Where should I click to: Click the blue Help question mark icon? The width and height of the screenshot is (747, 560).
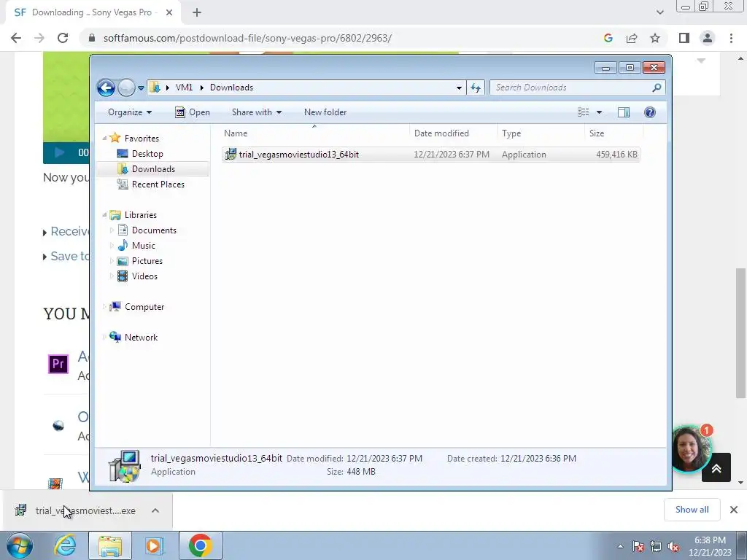click(x=650, y=112)
